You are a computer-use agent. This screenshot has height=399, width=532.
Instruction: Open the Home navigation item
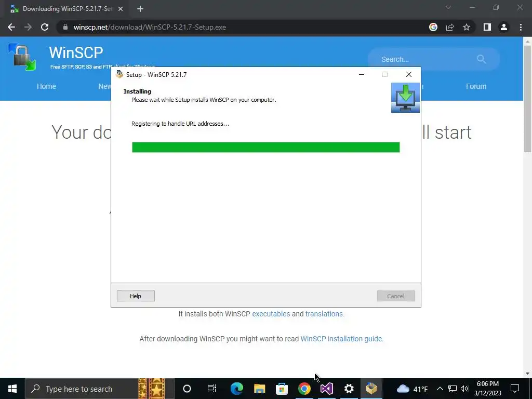click(x=46, y=86)
